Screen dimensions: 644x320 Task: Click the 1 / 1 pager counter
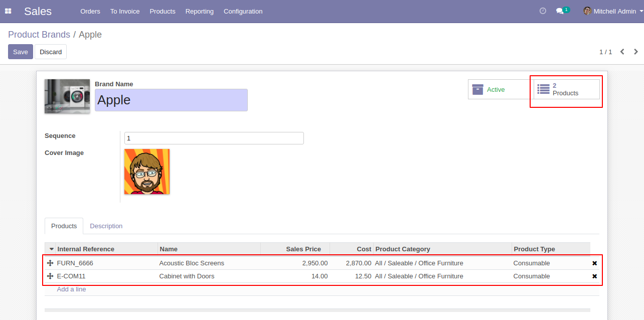click(x=605, y=52)
